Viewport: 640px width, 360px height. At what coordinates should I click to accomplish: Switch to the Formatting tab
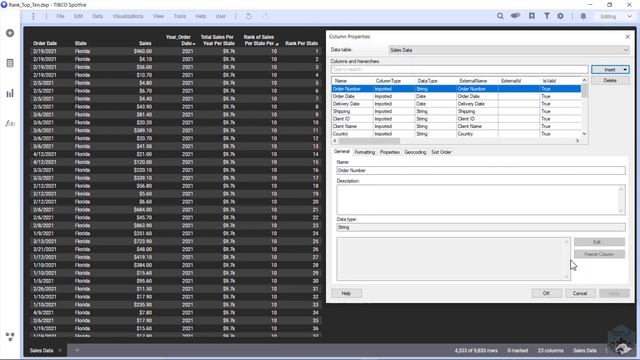[x=364, y=152]
